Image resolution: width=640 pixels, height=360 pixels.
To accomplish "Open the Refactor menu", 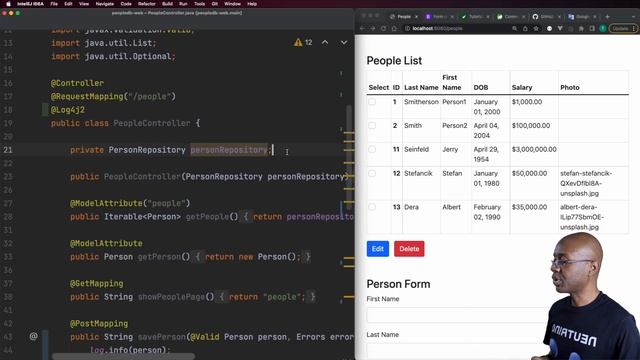I will 147,4.
